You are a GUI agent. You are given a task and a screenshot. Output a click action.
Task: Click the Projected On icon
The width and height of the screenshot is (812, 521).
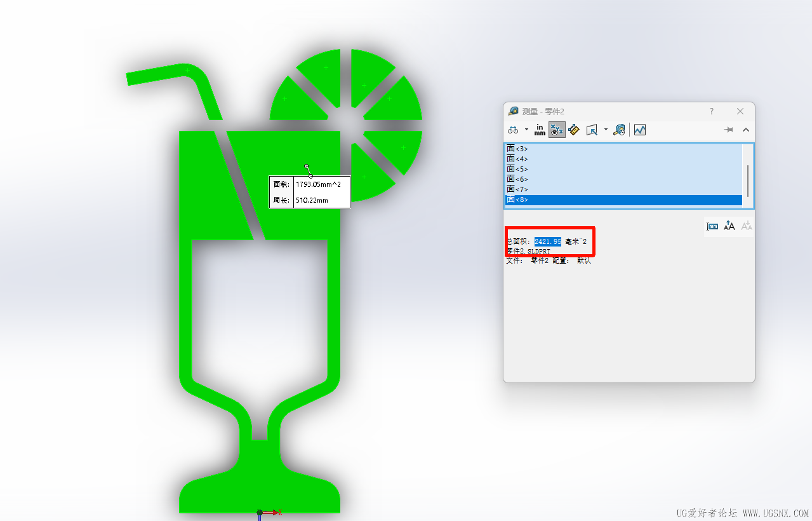pyautogui.click(x=592, y=130)
